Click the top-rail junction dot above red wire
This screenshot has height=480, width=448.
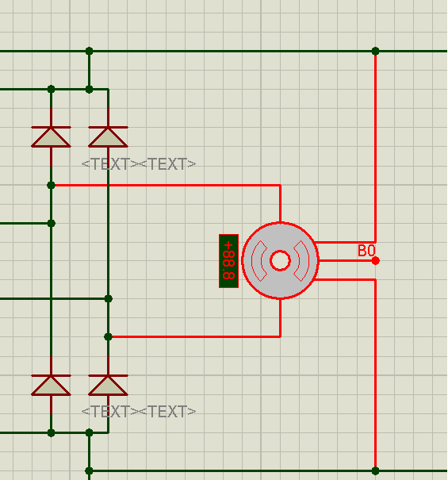pyautogui.click(x=376, y=51)
